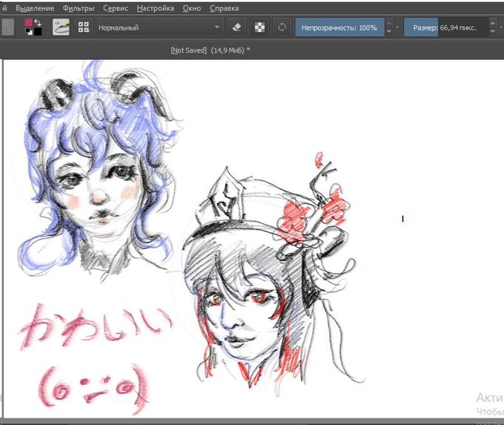This screenshot has height=425, width=504.
Task: Swap foreground and background colors
Action: click(x=38, y=22)
